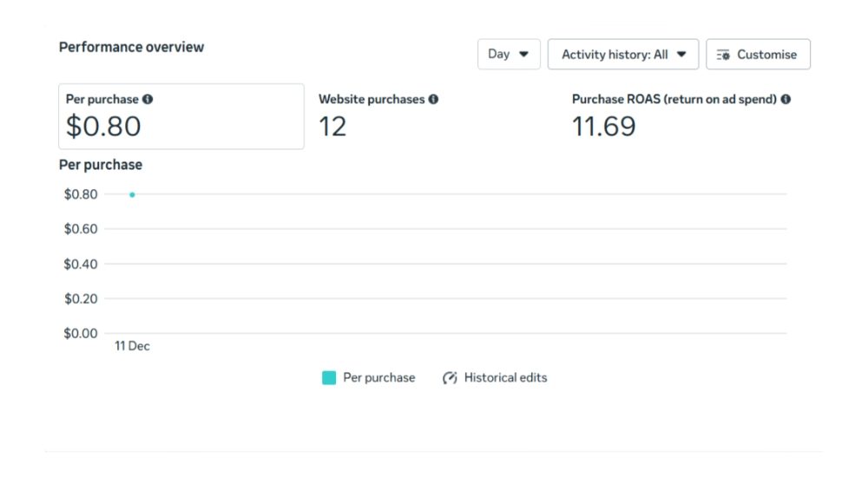Click the $0.80 value in the metric card

pos(103,127)
